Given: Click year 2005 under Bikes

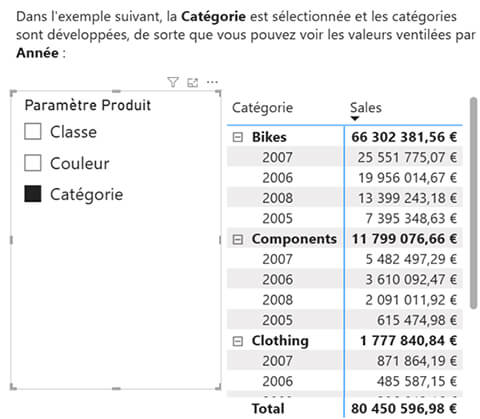Looking at the screenshot, I should coord(277,219).
